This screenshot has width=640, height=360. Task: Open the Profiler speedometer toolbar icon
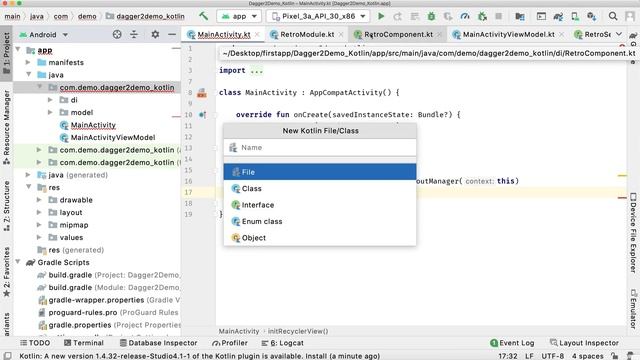[464, 16]
